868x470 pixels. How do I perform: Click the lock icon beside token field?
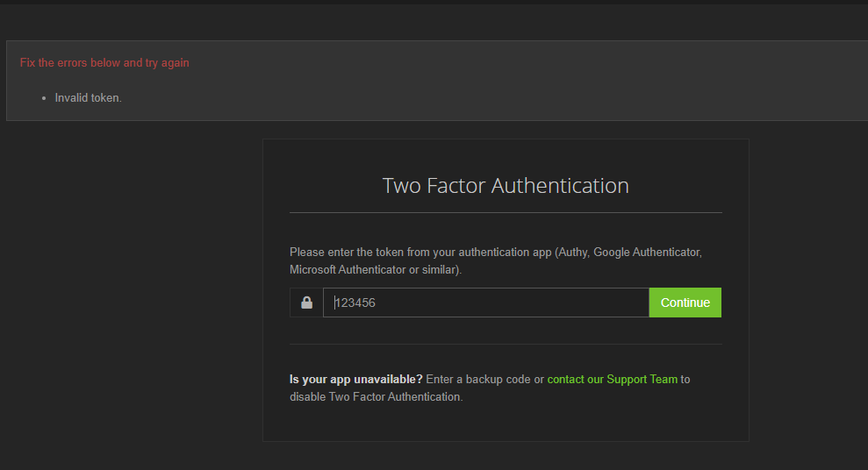[306, 303]
